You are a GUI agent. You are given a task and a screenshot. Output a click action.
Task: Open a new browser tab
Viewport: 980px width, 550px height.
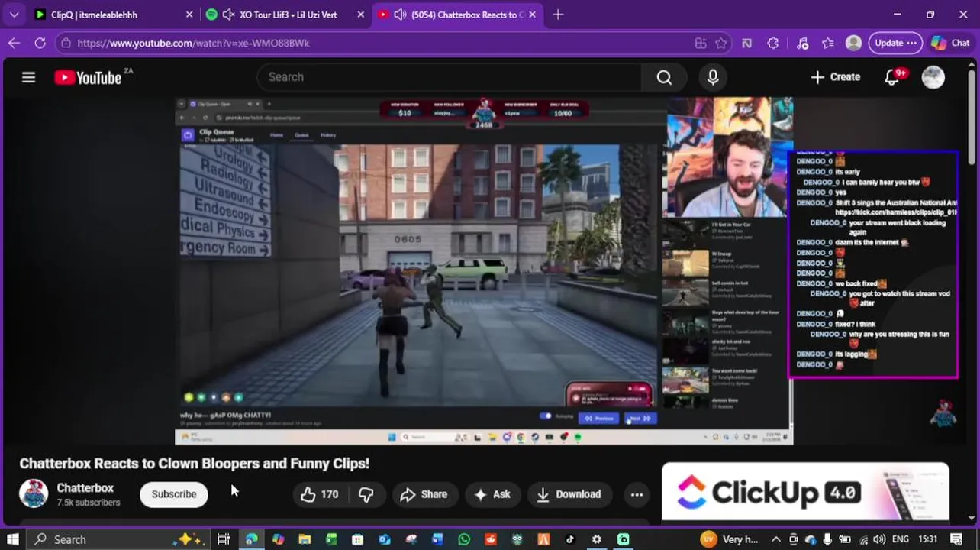pyautogui.click(x=558, y=15)
